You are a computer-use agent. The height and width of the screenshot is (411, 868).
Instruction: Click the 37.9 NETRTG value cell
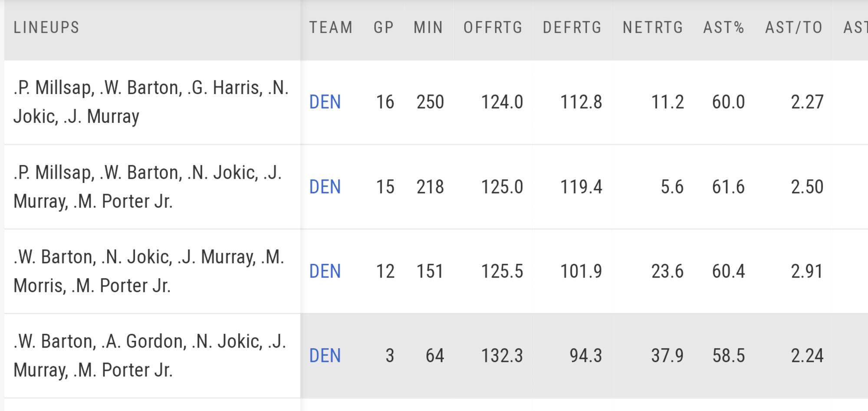pyautogui.click(x=667, y=356)
